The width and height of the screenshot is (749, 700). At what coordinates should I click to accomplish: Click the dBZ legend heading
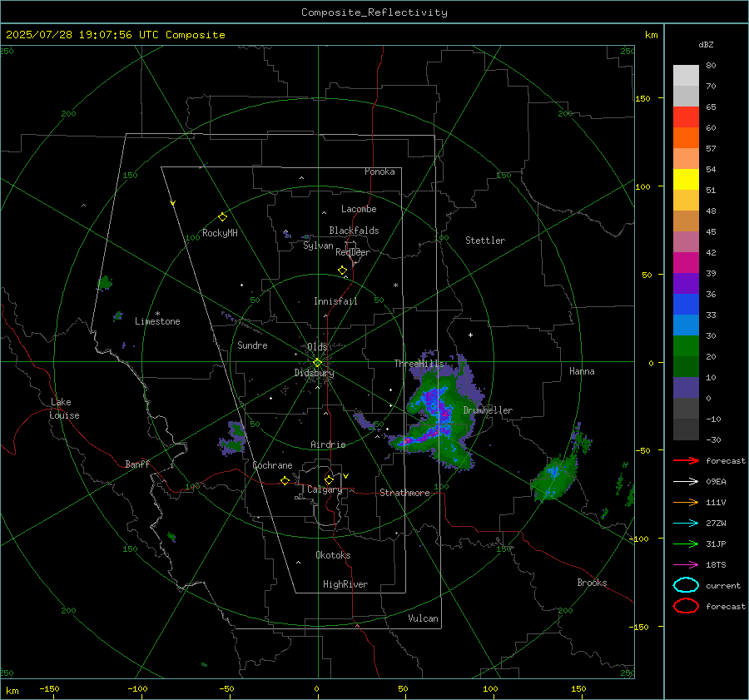706,44
